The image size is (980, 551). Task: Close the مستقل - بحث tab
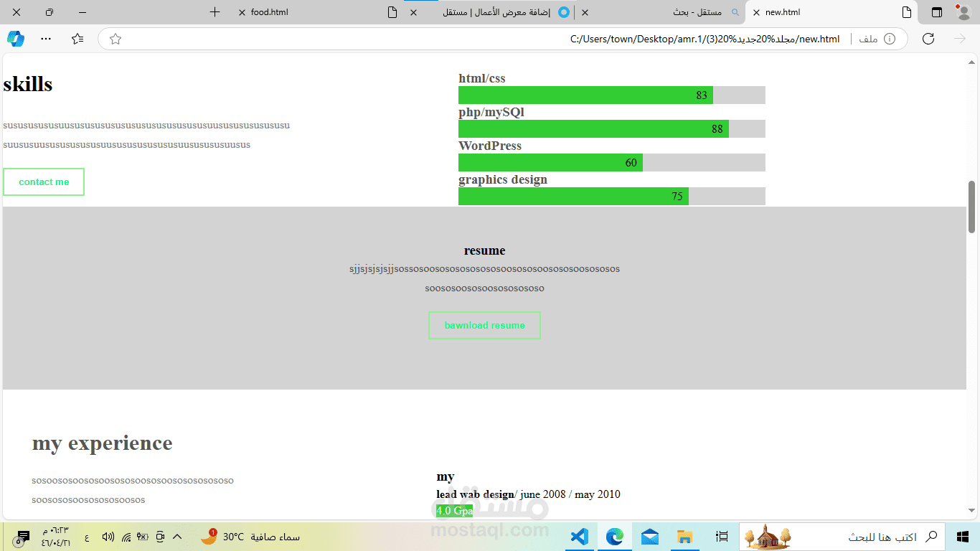585,12
